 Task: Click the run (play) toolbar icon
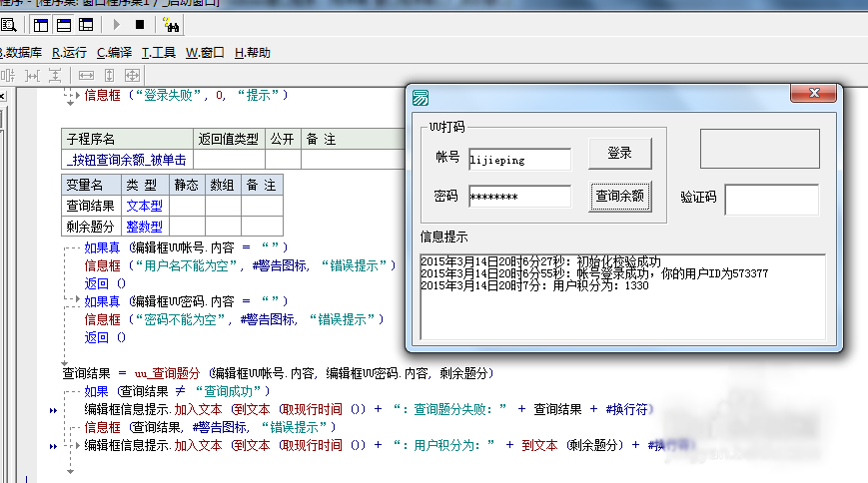point(117,24)
